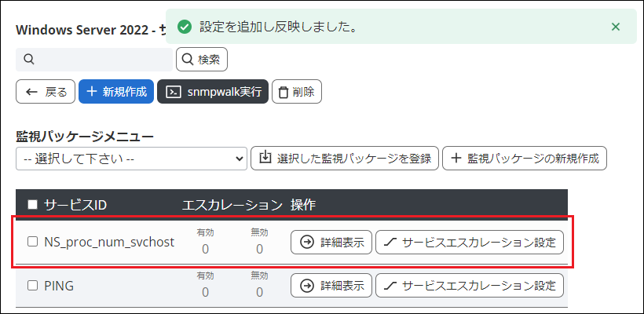
Task: Open the 監視パッケージ selection dropdown
Action: pos(131,158)
